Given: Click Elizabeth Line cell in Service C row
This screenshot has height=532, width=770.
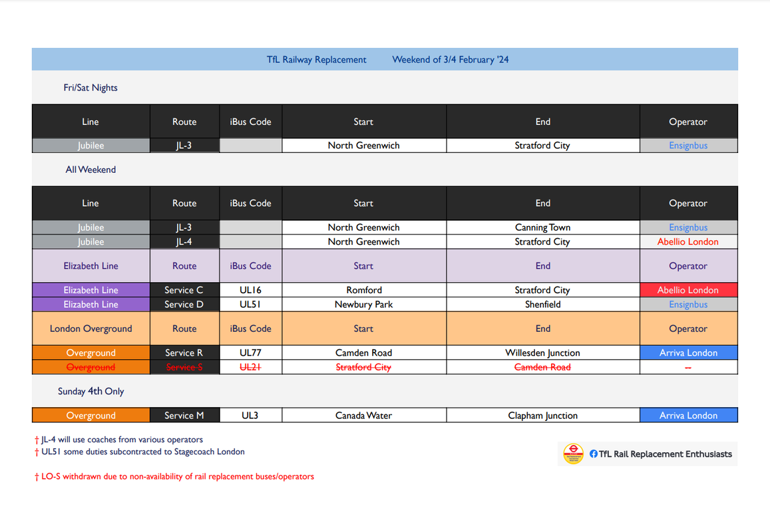Looking at the screenshot, I should [91, 290].
